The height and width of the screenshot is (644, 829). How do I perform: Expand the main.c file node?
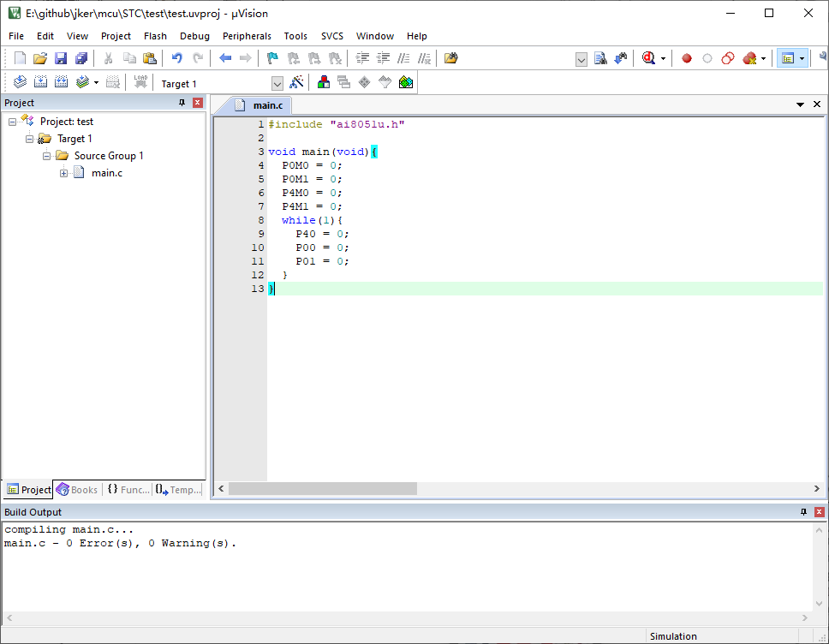point(63,173)
